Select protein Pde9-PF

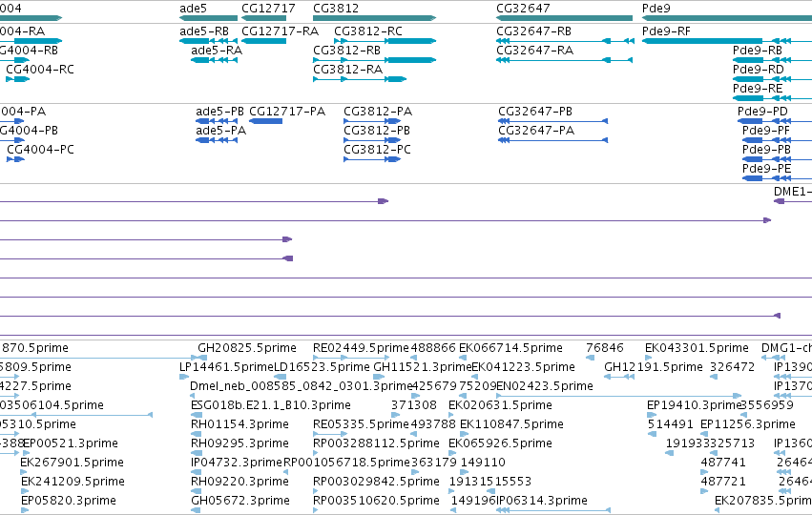[x=777, y=140]
